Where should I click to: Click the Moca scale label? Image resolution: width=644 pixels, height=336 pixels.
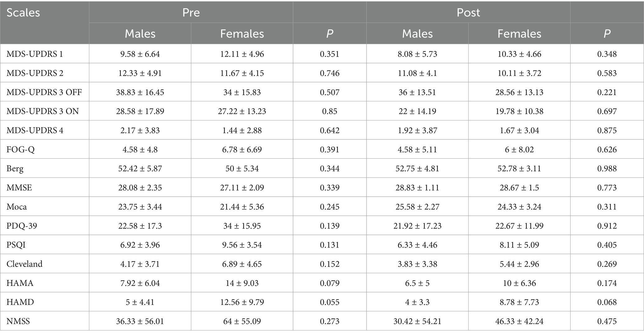click(17, 207)
